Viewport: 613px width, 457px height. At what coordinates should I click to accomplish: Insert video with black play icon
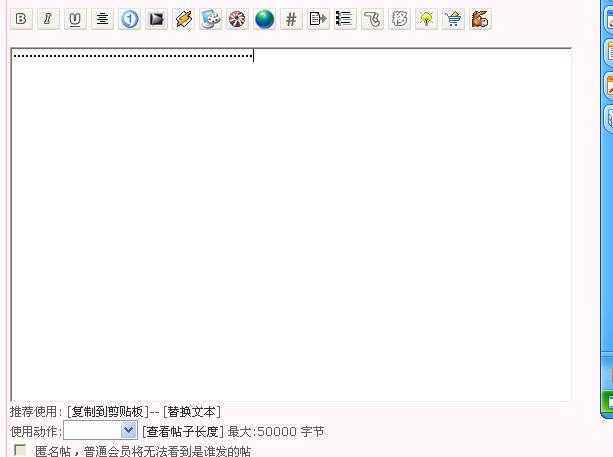click(x=156, y=19)
